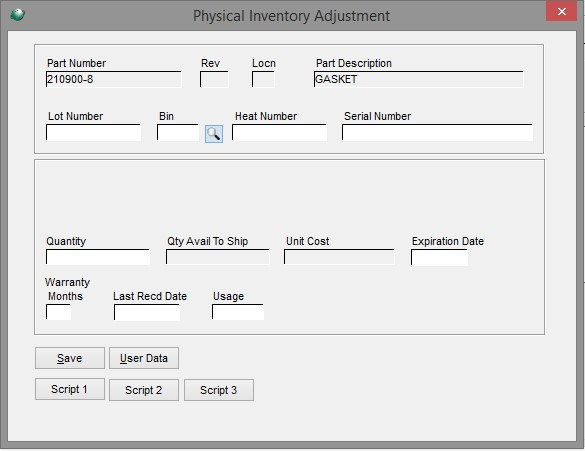The width and height of the screenshot is (585, 451).
Task: Select the Locn input box
Action: (263, 79)
